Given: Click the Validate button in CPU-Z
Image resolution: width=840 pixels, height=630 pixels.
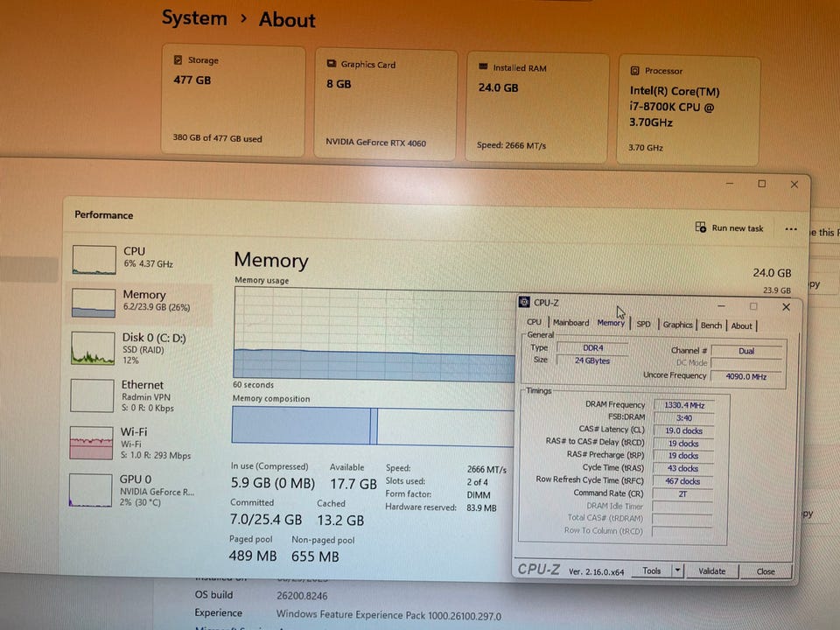Looking at the screenshot, I should coord(712,571).
